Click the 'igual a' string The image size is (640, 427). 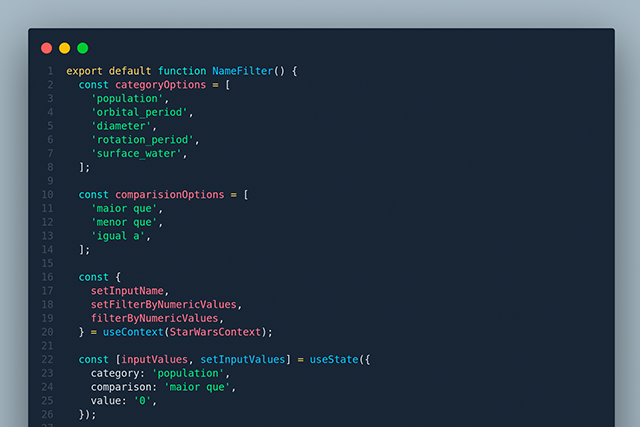118,236
